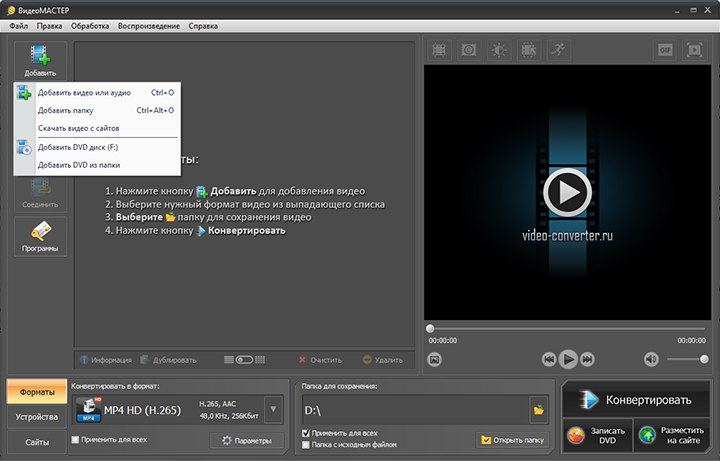Click the snapshot icon under preview
The width and height of the screenshot is (720, 461).
tap(434, 359)
